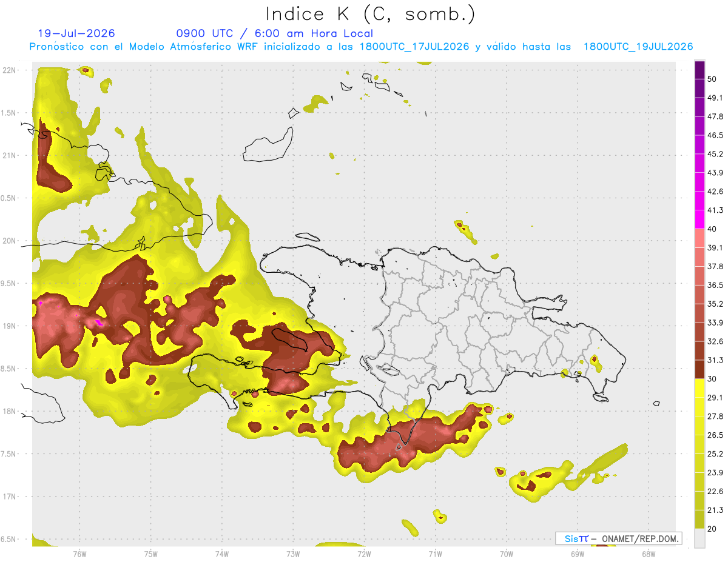Viewport: 728px width, 562px height.
Task: Click the '39.1' color bar label
Action: [x=715, y=248]
